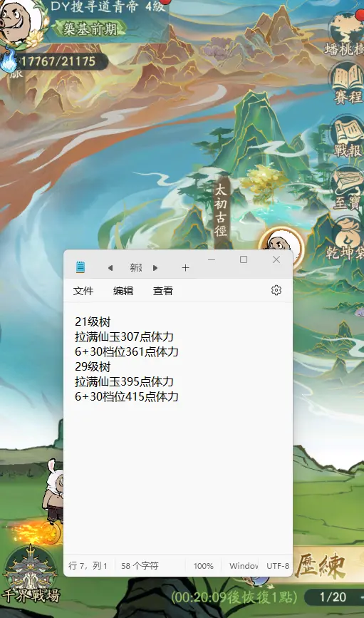Click the blue spirit flame icon
Viewport: 364px width, 618px height.
(9, 61)
